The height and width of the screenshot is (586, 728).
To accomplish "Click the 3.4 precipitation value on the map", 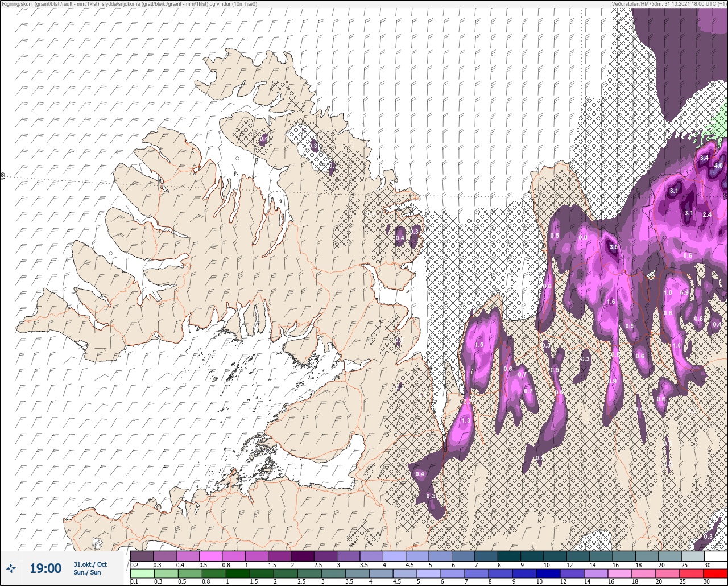I will point(704,158).
